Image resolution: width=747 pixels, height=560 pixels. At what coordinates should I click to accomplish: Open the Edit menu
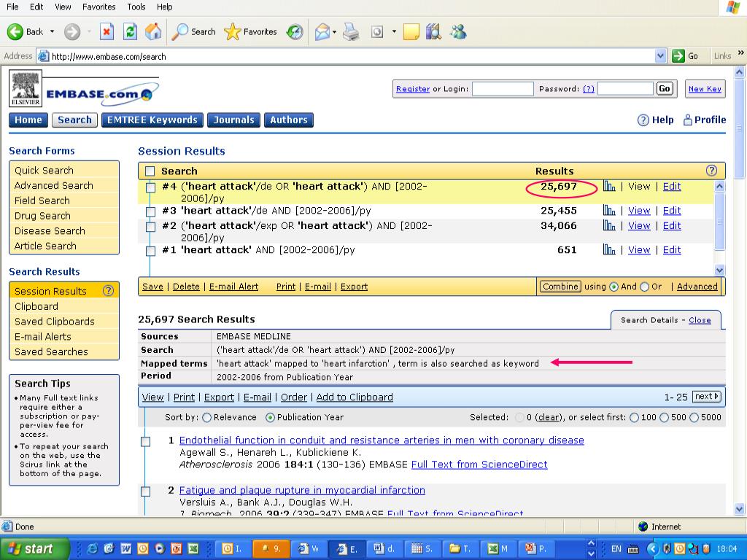click(36, 7)
